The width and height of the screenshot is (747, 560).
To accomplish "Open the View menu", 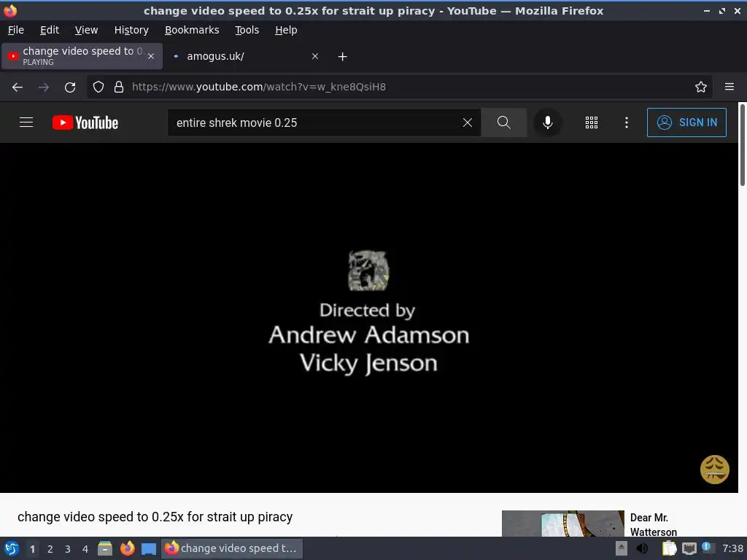I will coord(86,30).
